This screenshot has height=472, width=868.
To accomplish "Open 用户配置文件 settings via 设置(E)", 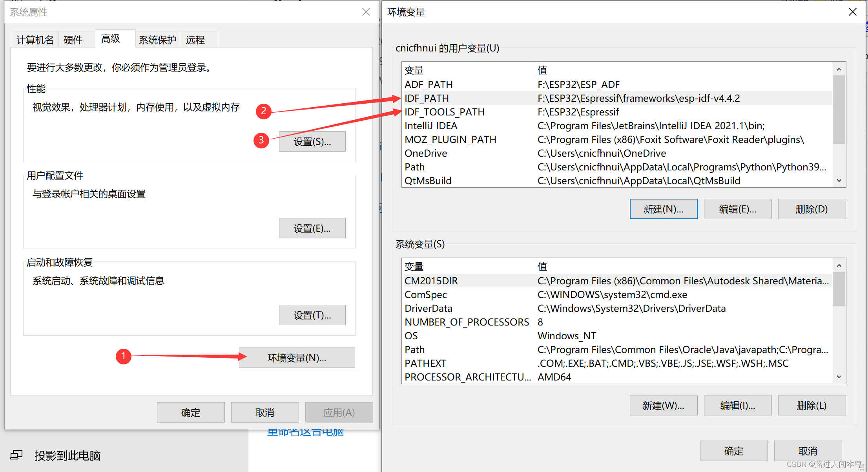I will (x=312, y=228).
